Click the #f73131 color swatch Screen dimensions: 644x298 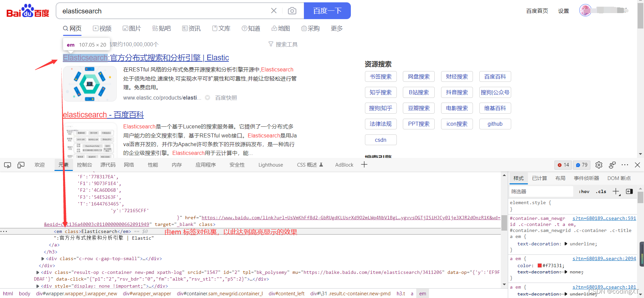(540, 266)
